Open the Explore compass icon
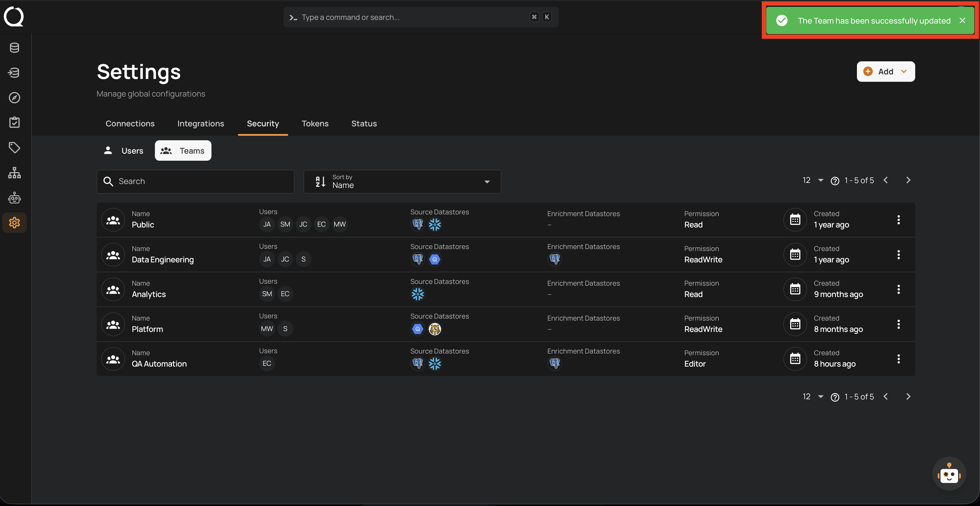 point(14,98)
